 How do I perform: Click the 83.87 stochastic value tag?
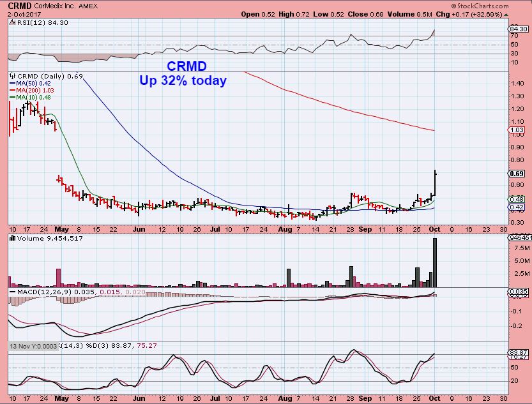tap(519, 352)
